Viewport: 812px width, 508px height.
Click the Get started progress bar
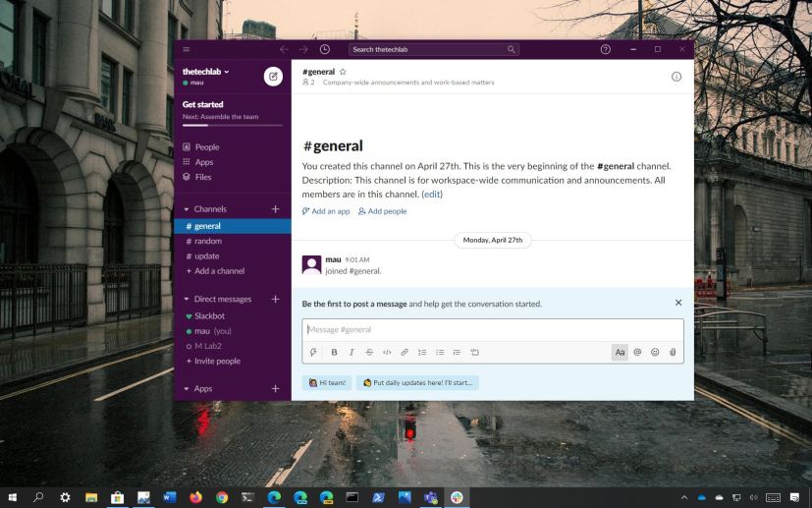[233, 126]
